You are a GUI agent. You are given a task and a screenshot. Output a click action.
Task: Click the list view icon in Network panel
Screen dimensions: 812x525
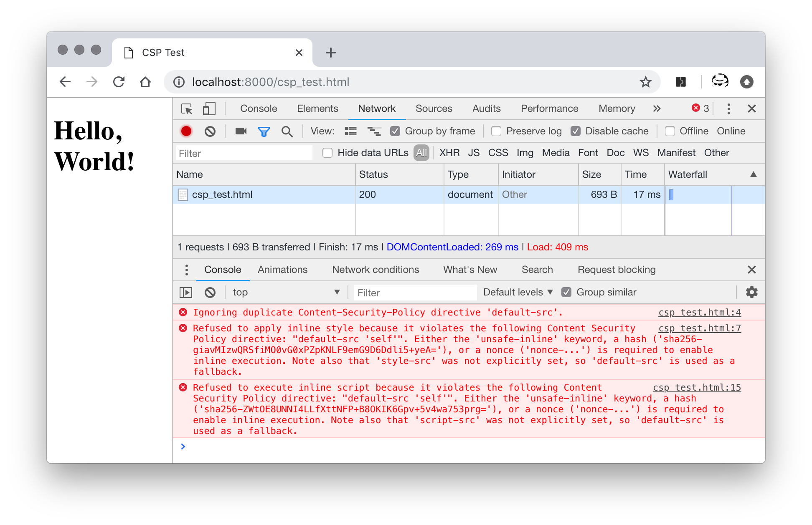(x=350, y=131)
